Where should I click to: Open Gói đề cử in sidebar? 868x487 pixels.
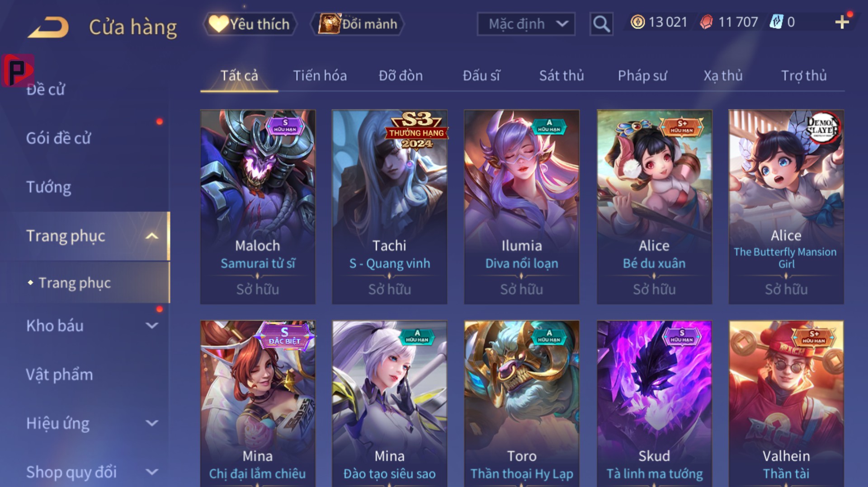[x=58, y=138]
